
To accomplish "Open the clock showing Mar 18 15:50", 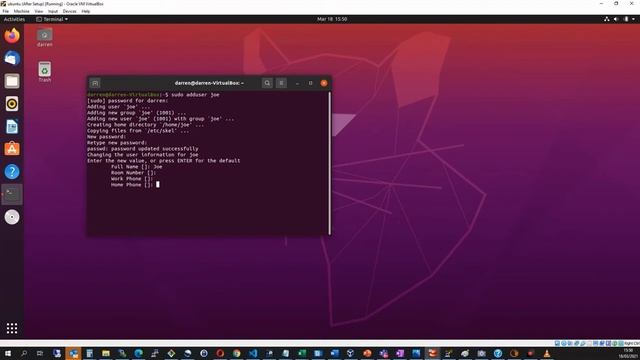I will pyautogui.click(x=332, y=19).
